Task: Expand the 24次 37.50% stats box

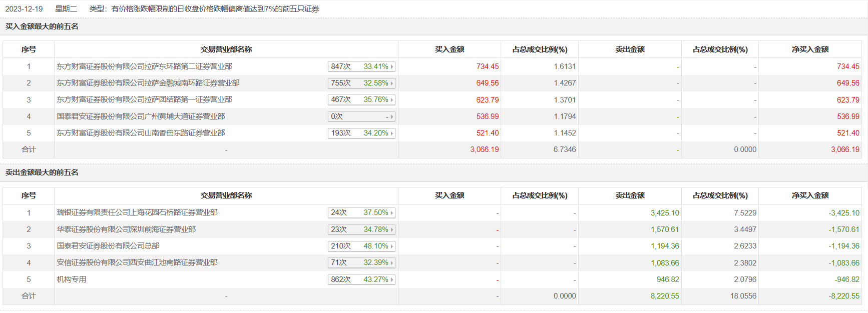Action: (x=361, y=212)
